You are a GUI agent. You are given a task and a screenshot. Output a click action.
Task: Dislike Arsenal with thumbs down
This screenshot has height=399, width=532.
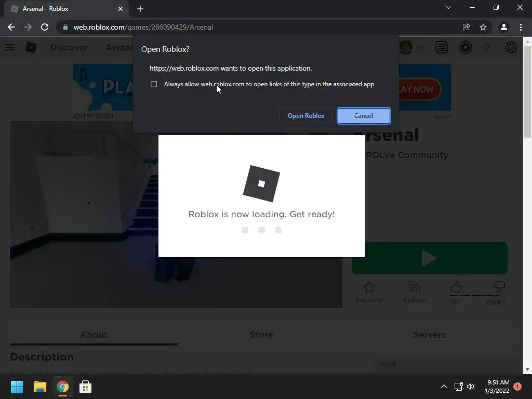coord(499,287)
